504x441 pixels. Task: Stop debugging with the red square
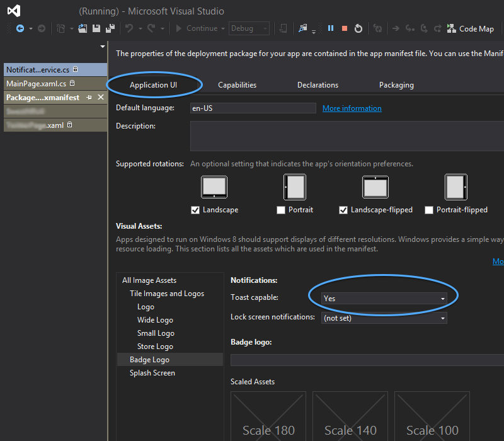point(345,28)
